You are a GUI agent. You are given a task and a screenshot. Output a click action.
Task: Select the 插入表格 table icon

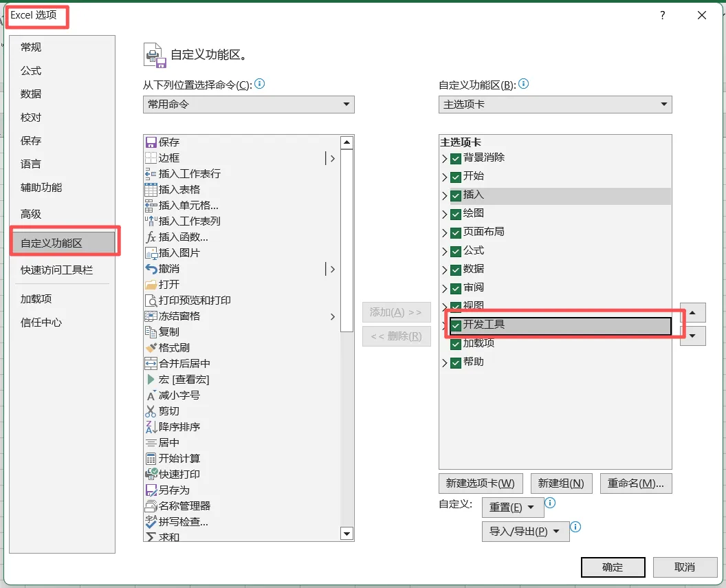click(x=151, y=189)
